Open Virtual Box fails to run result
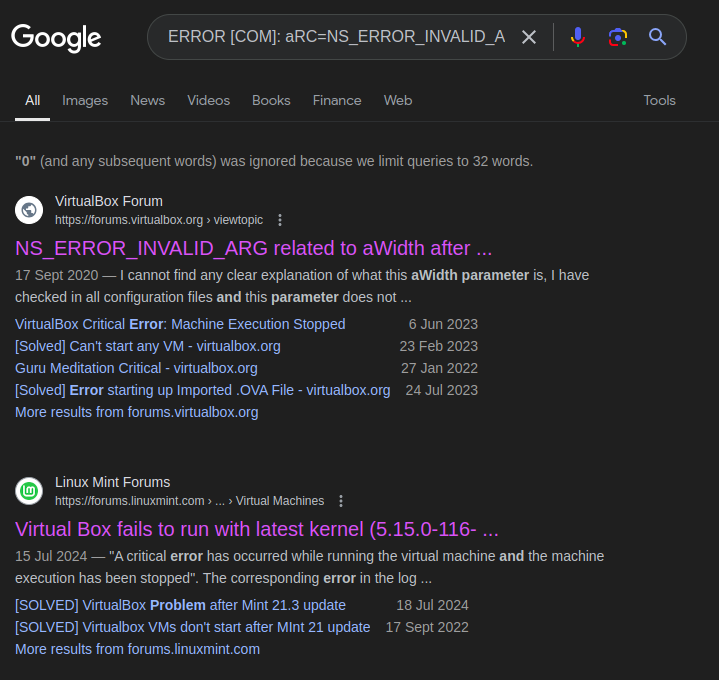 [256, 529]
